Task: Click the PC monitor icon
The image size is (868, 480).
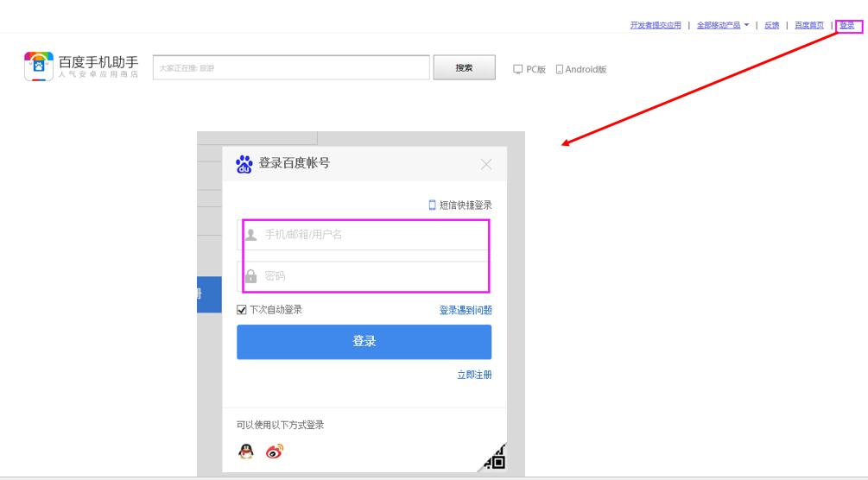Action: [517, 69]
